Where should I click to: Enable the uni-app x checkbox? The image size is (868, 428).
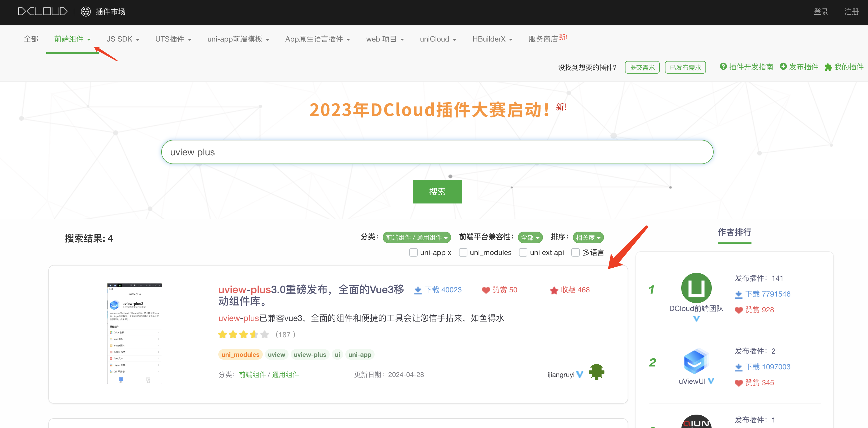pyautogui.click(x=413, y=253)
